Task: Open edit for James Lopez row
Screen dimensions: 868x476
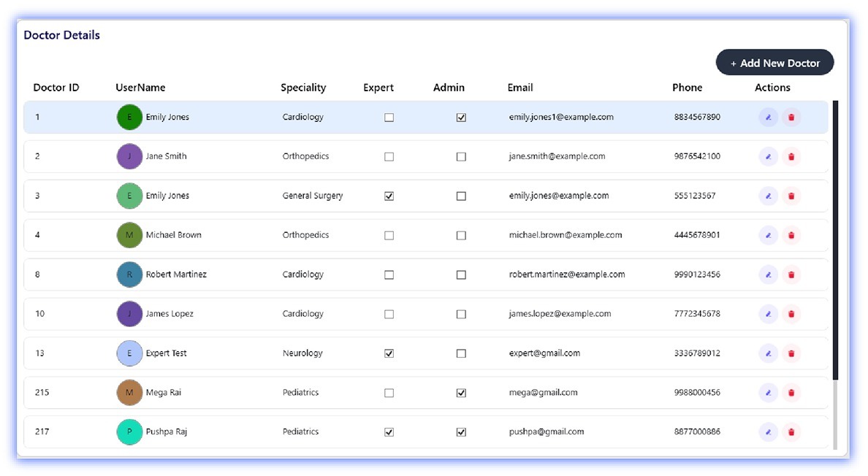Action: coord(768,314)
